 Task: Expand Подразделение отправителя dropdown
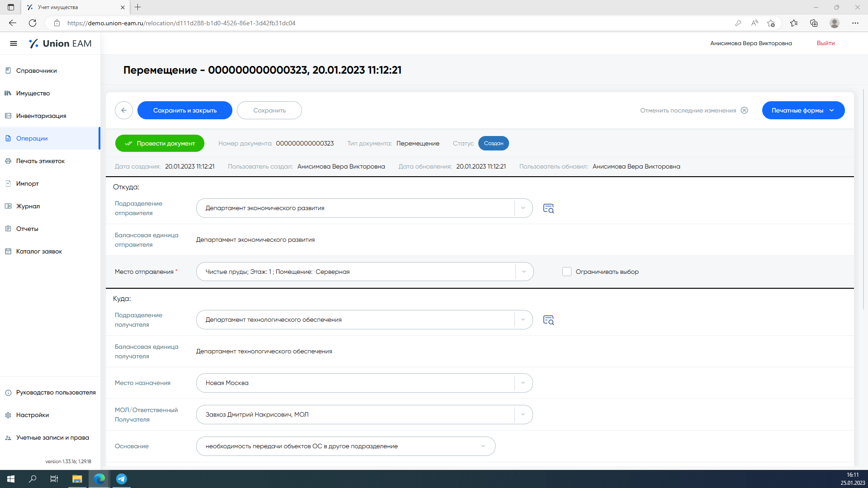[x=523, y=208]
